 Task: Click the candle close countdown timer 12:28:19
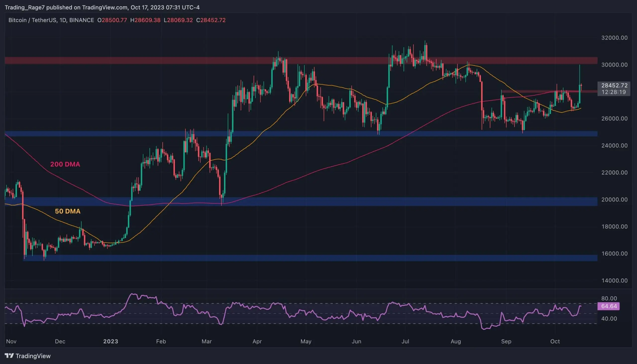[613, 92]
